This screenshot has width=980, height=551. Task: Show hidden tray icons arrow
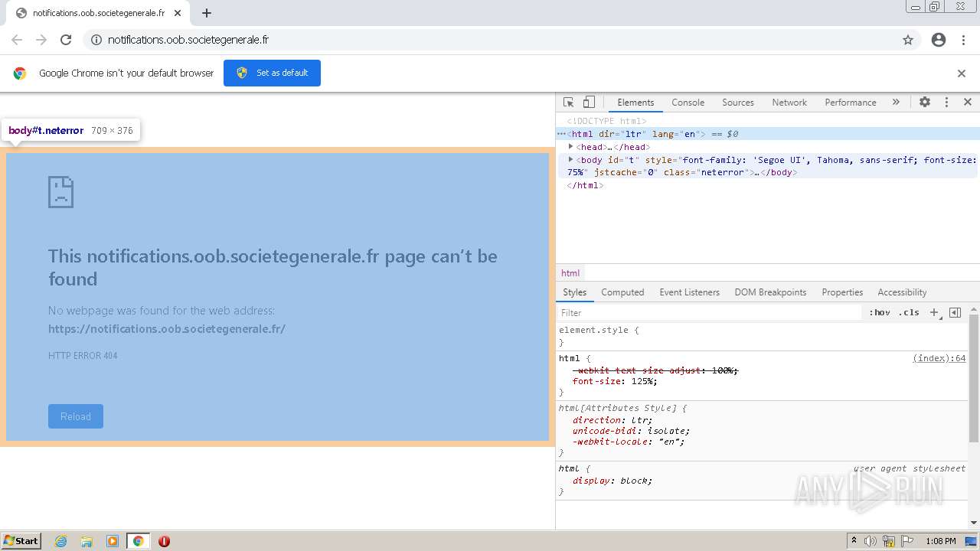click(854, 541)
